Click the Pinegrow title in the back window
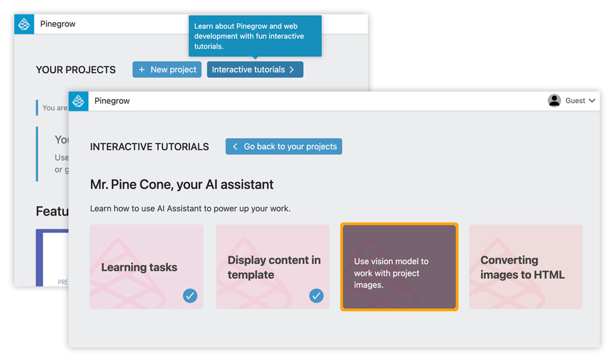This screenshot has height=364, width=616. 58,24
